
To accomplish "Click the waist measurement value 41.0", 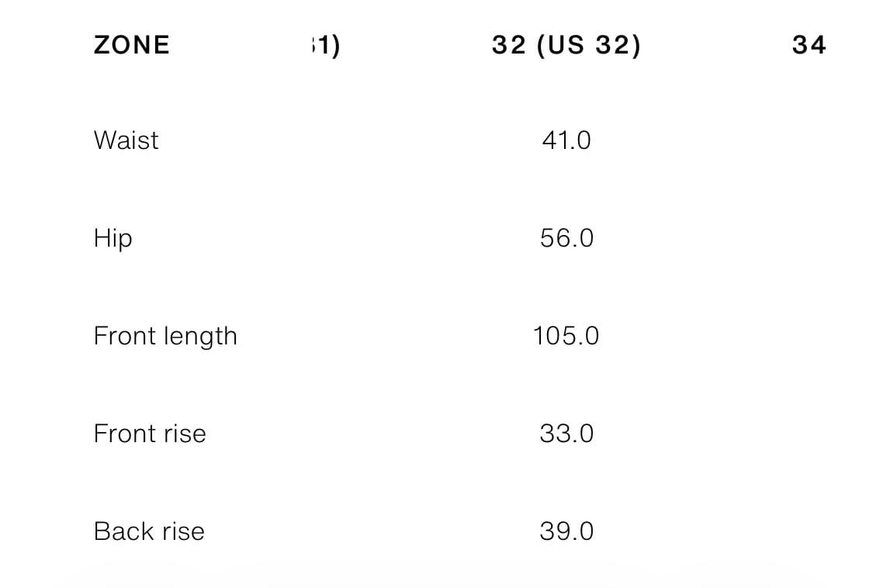I will pos(566,140).
